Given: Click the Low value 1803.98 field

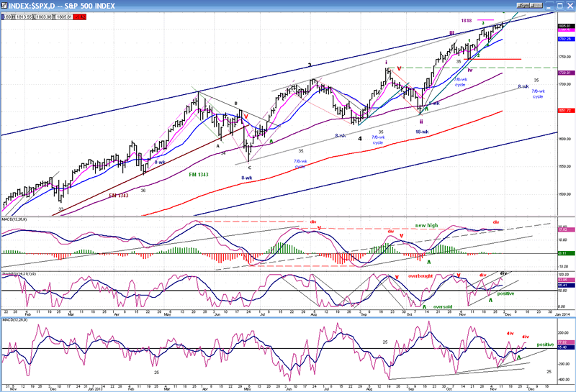Looking at the screenshot, I should click(x=42, y=17).
